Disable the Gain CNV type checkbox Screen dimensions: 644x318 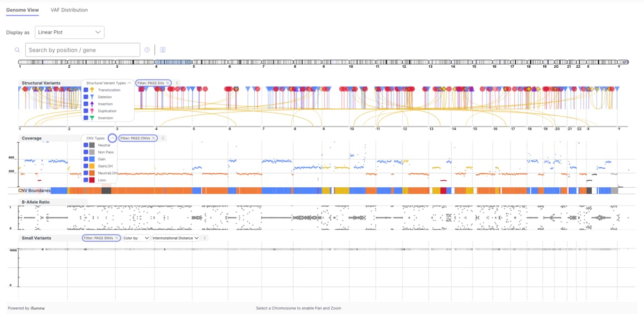[x=86, y=159]
